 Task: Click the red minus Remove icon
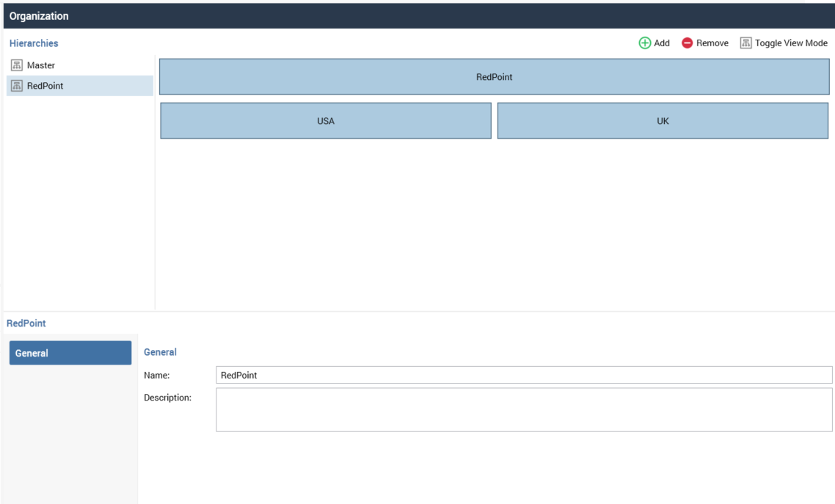click(687, 43)
